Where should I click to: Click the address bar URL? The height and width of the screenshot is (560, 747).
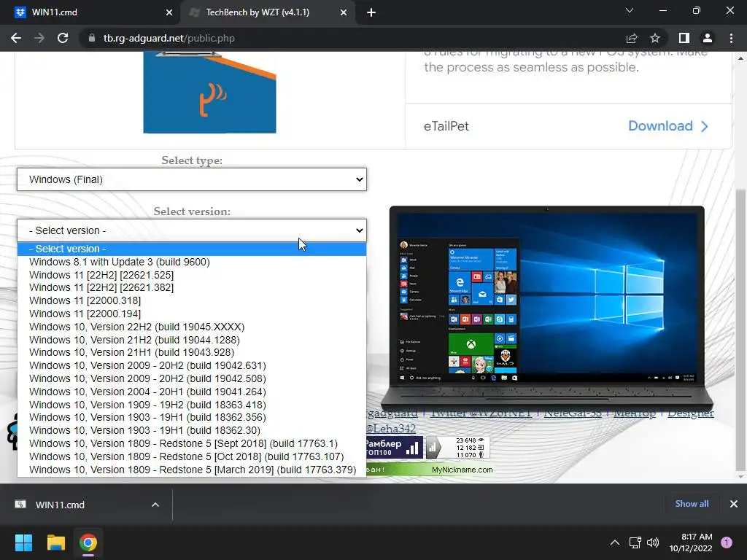(x=169, y=38)
